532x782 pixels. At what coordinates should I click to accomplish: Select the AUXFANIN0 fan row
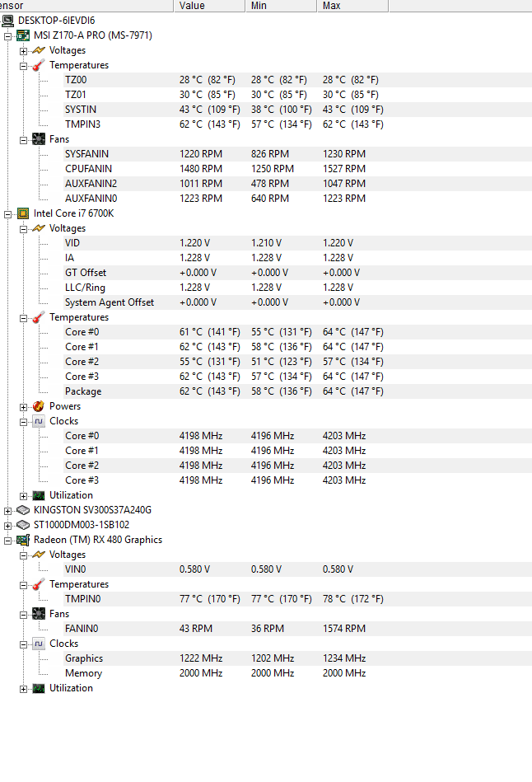click(x=298, y=199)
